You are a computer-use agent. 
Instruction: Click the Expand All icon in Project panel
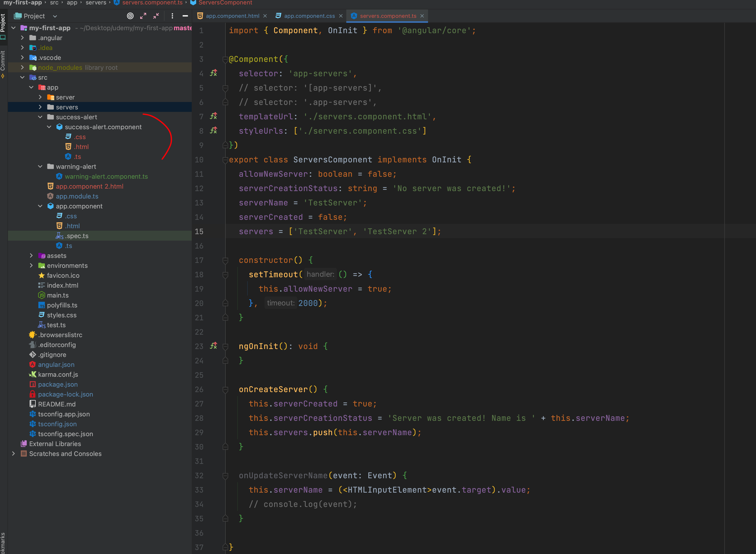pos(143,16)
